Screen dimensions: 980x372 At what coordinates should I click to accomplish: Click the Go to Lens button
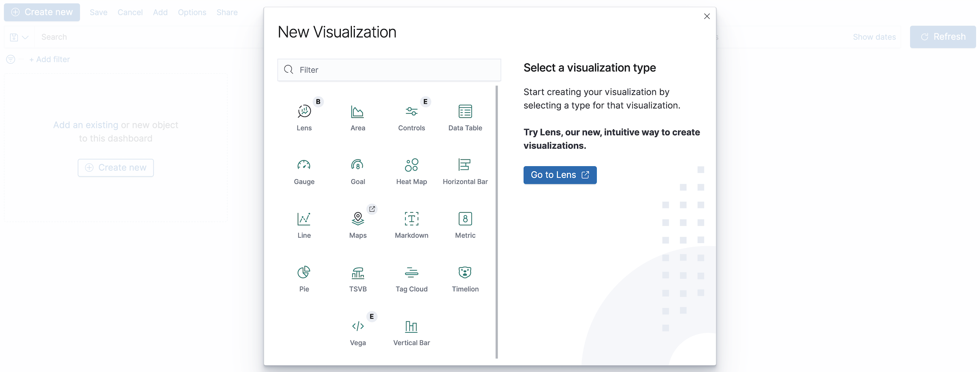click(560, 175)
